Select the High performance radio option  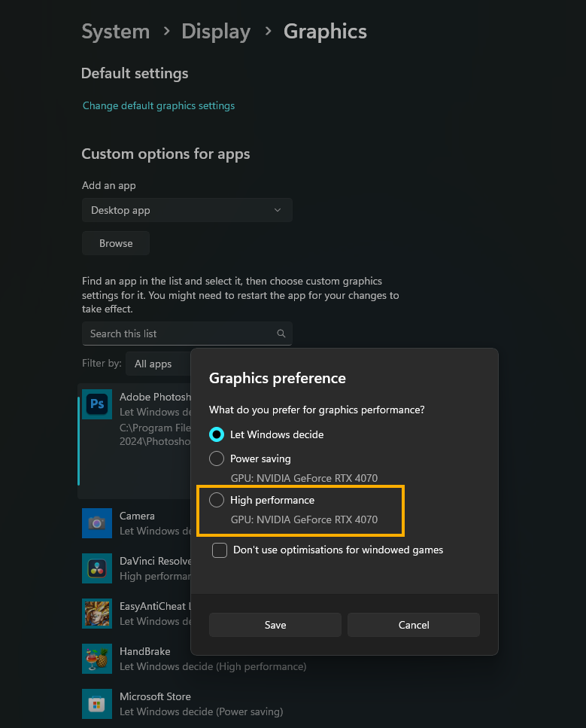click(217, 500)
